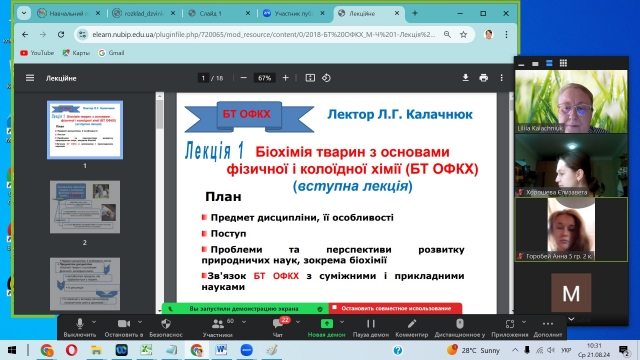
Task: Expand more videos chevron below M tile
Action: click(x=571, y=319)
